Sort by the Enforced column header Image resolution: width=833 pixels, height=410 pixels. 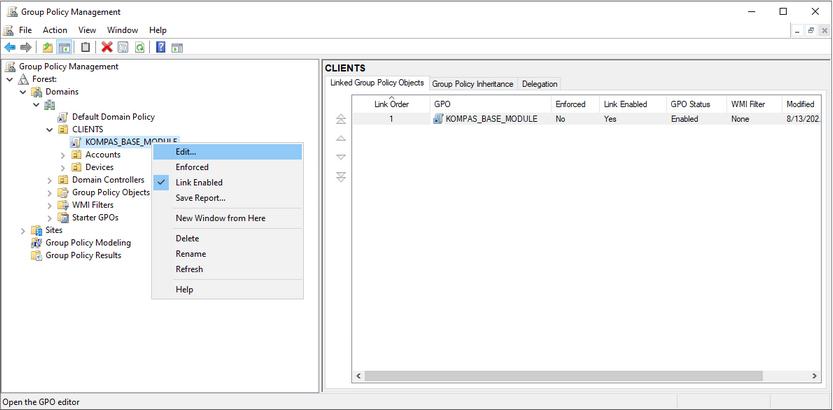(575, 104)
